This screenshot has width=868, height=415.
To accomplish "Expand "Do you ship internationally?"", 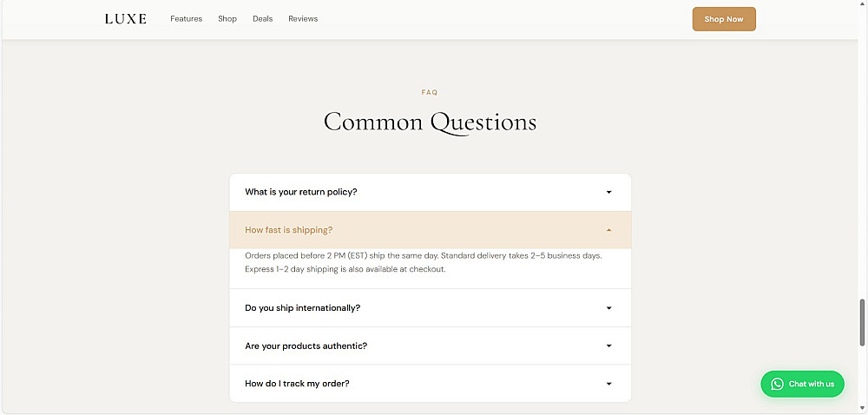I will [302, 308].
